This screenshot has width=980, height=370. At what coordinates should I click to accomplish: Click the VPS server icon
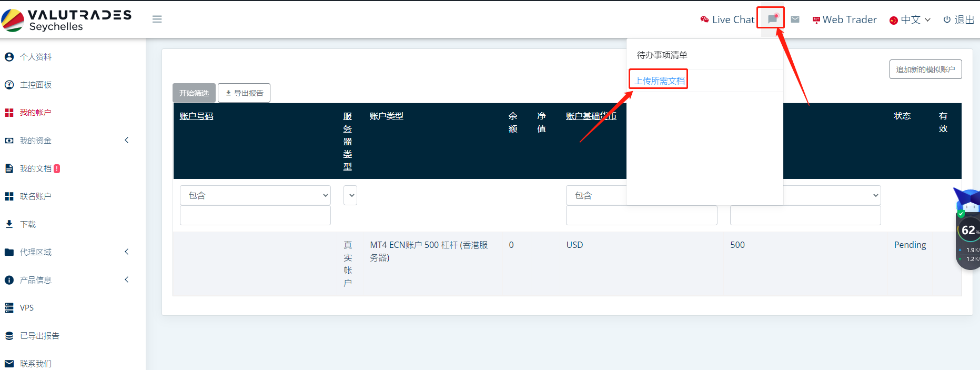(9, 308)
